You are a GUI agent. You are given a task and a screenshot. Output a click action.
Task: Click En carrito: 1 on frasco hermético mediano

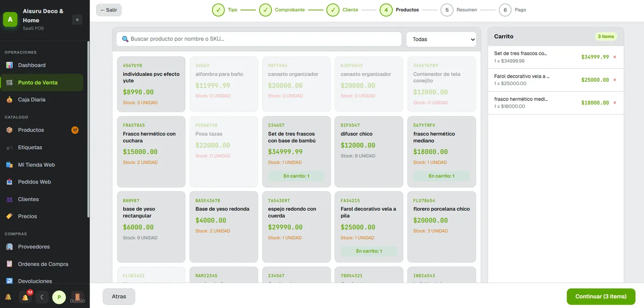442,176
